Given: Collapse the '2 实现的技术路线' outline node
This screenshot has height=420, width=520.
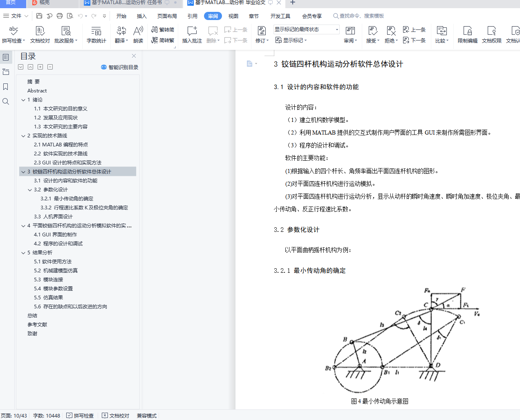Looking at the screenshot, I should coord(23,136).
